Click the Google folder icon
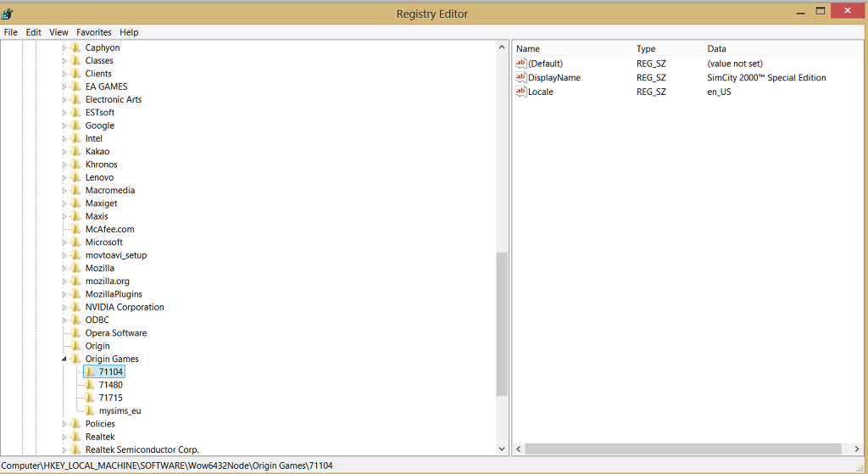Screen dimensions: 868x474 coord(76,125)
